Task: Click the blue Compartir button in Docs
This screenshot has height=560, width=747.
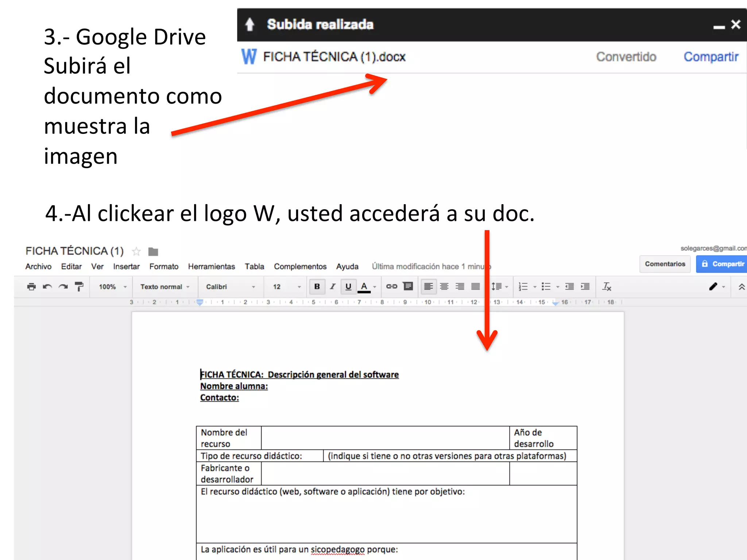Action: [721, 264]
